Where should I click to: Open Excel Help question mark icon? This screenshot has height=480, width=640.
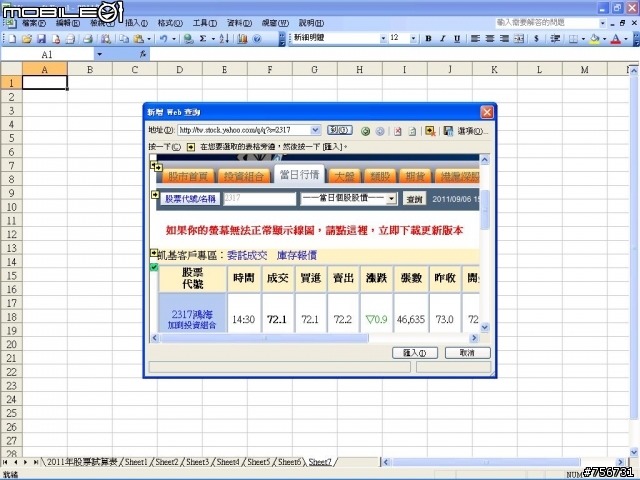257,39
